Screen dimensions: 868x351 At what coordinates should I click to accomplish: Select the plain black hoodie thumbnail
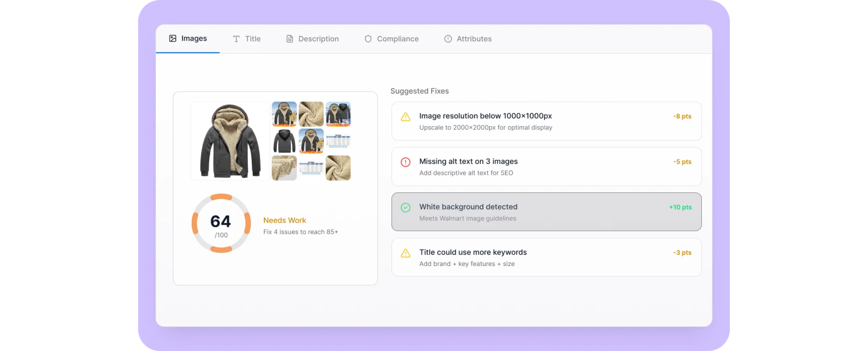[x=284, y=141]
